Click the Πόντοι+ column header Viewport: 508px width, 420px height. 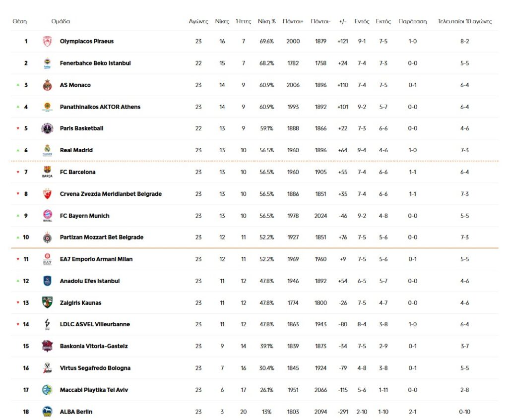[293, 22]
